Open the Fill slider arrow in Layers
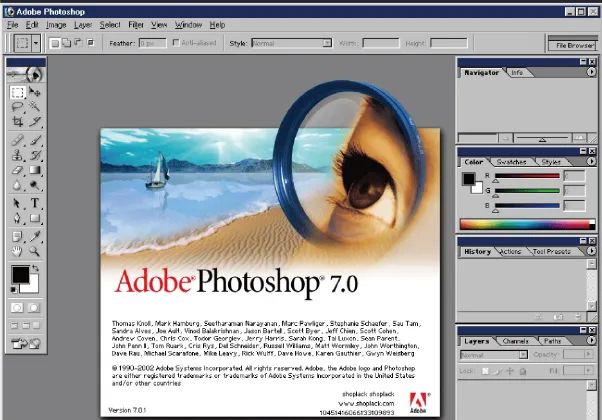 point(588,370)
